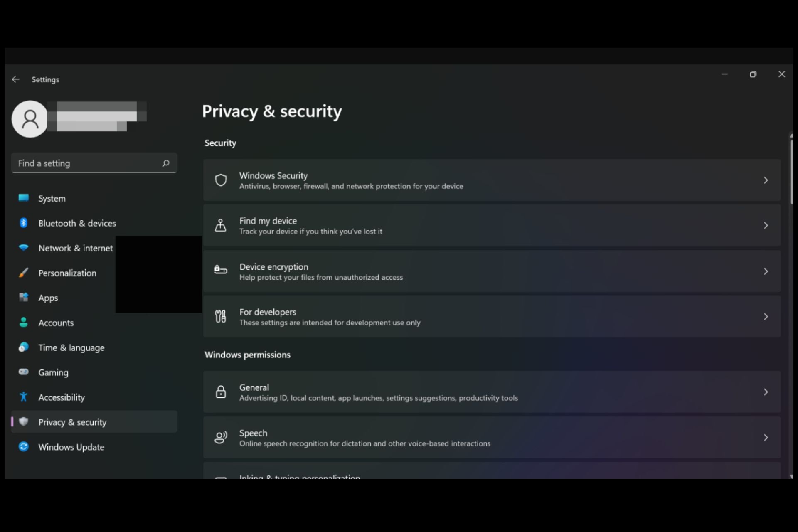798x532 pixels.
Task: Select Privacy & security in sidebar
Action: [x=94, y=422]
